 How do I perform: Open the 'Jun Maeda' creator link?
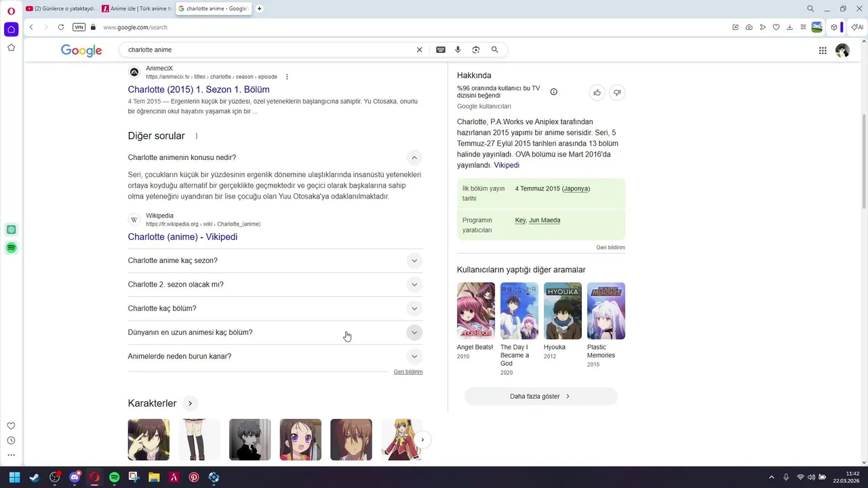[x=545, y=220]
